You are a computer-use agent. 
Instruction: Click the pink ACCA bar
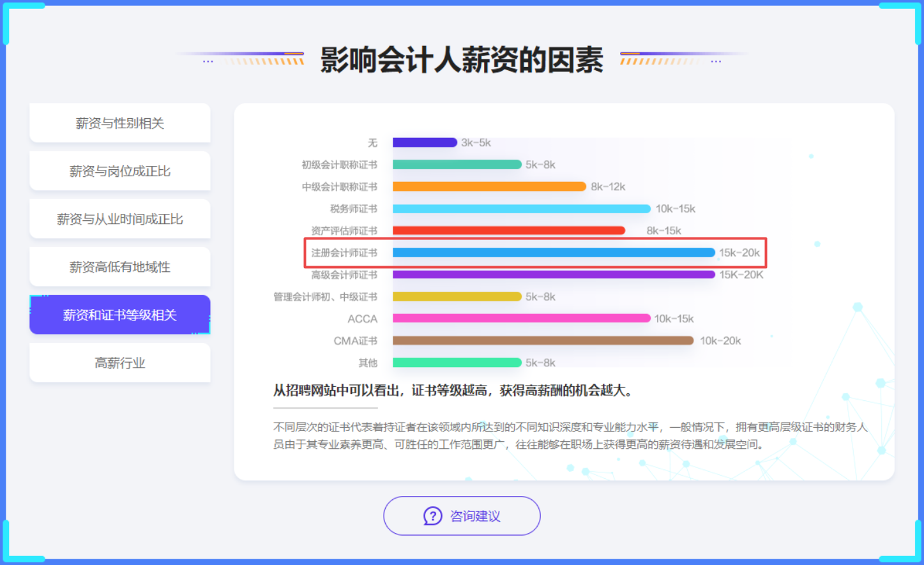click(x=522, y=319)
